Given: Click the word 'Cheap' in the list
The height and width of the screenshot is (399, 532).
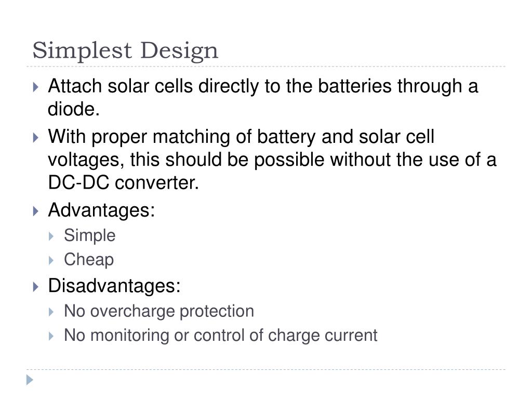Looking at the screenshot, I should tap(89, 260).
